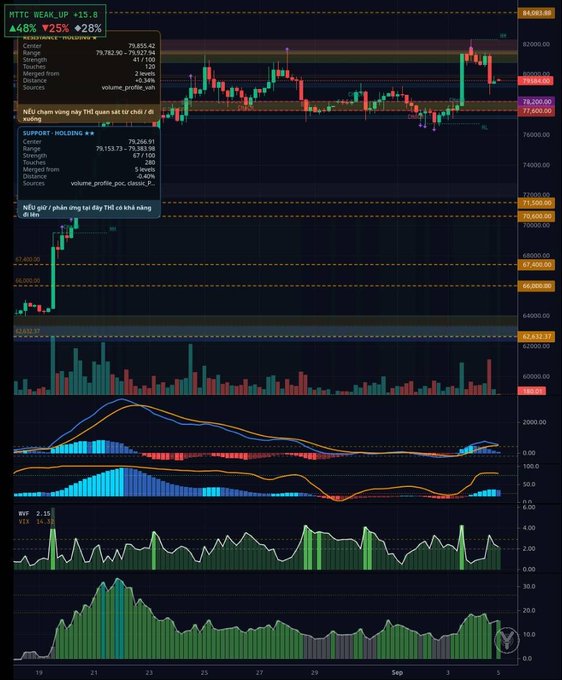Click the red ▼25% down probability value
Screen dimensions: 562x680
[x=56, y=29]
